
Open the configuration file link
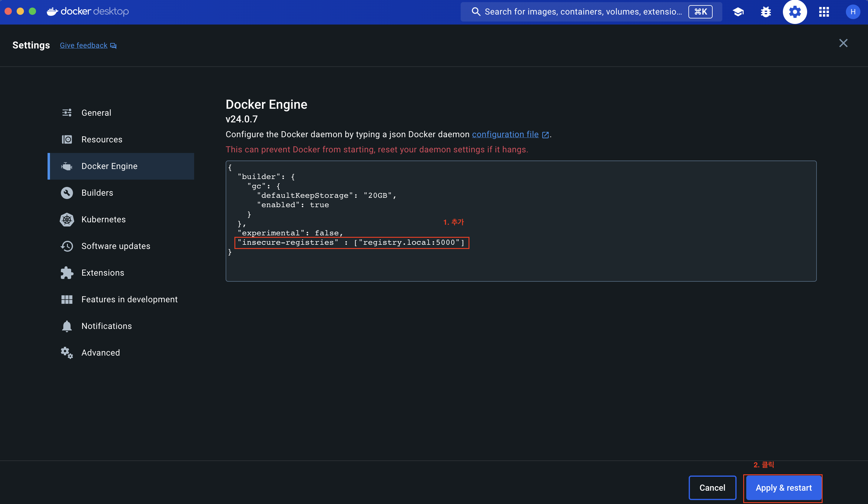pos(505,134)
